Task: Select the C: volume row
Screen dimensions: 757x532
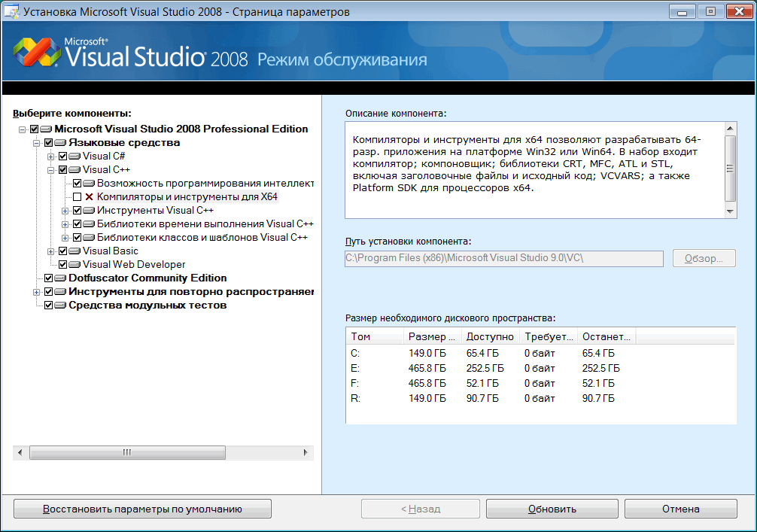Action: point(541,354)
